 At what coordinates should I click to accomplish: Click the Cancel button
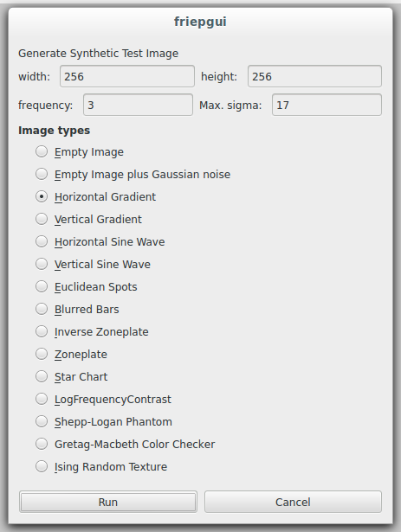(293, 502)
